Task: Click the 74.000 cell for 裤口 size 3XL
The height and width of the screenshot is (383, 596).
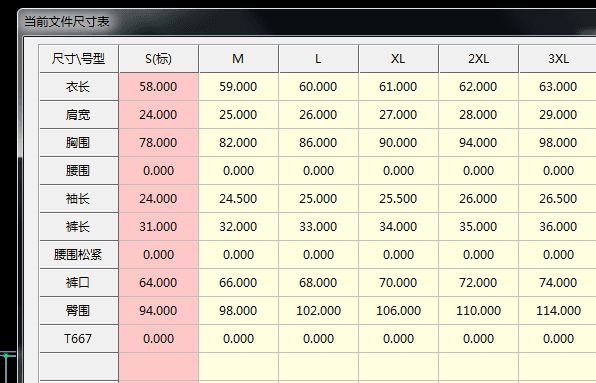Action: click(558, 283)
